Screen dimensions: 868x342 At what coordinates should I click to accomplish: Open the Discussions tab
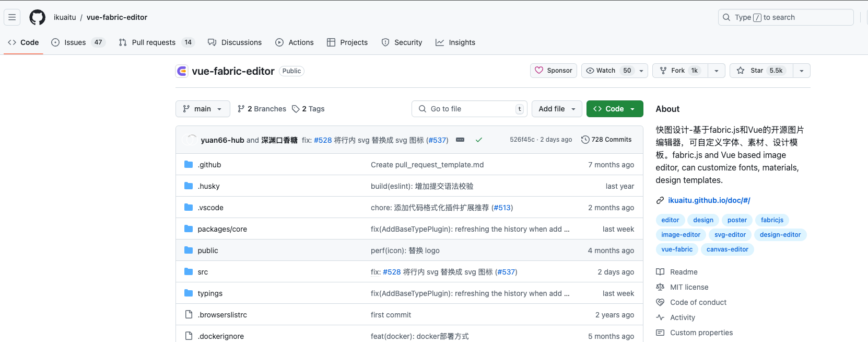(234, 42)
